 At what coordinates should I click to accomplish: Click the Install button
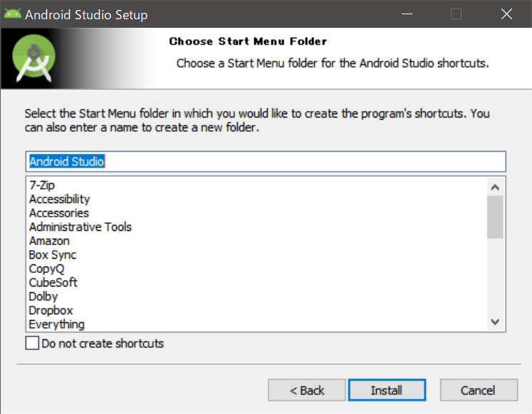click(x=387, y=390)
